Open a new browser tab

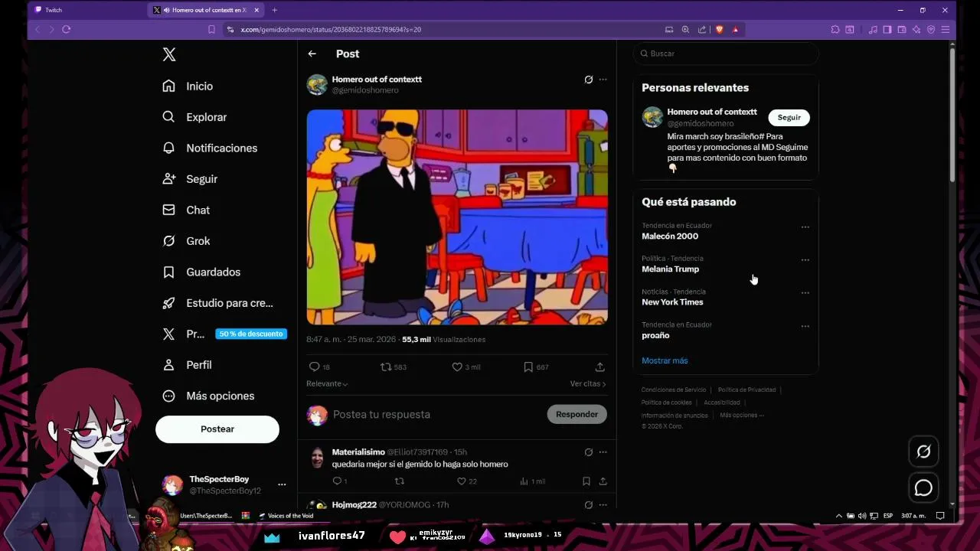click(275, 10)
